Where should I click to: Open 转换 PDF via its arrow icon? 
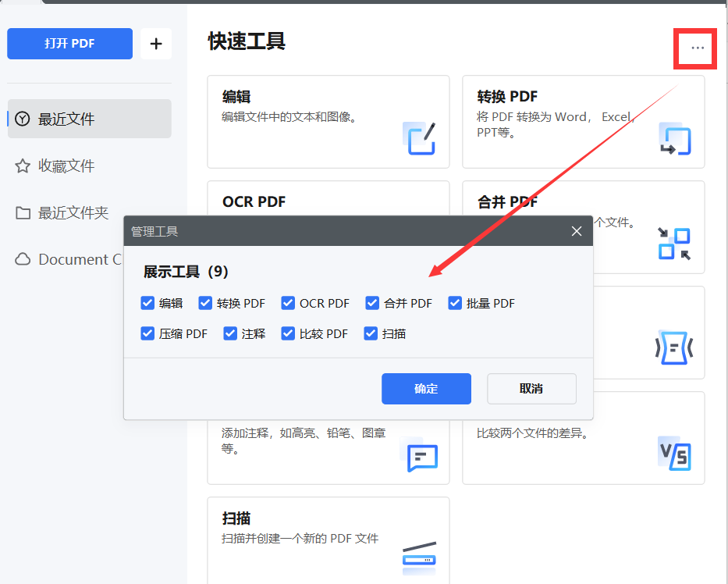[x=674, y=141]
